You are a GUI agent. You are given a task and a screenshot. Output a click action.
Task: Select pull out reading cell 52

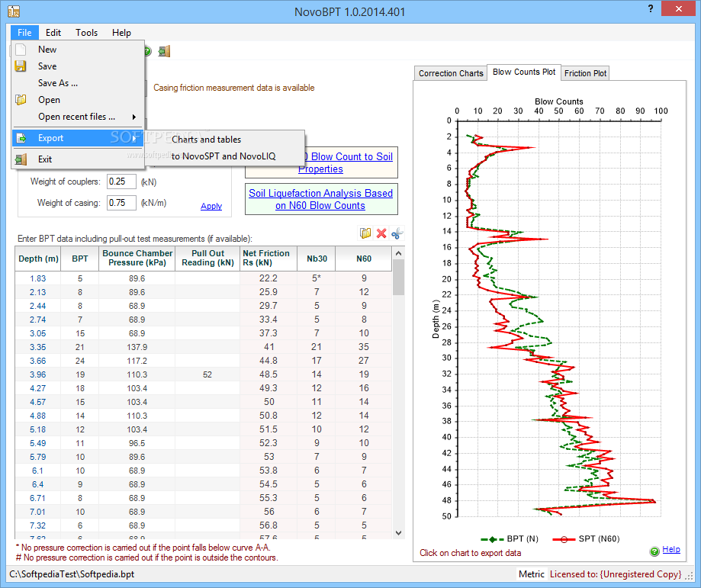207,374
